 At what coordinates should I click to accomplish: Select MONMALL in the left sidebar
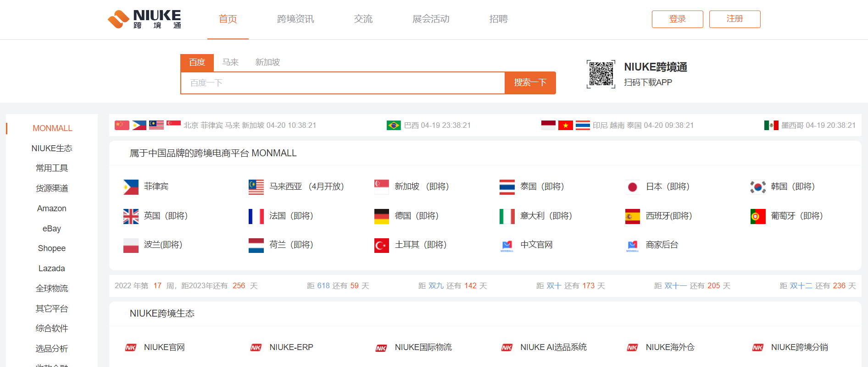pos(52,128)
